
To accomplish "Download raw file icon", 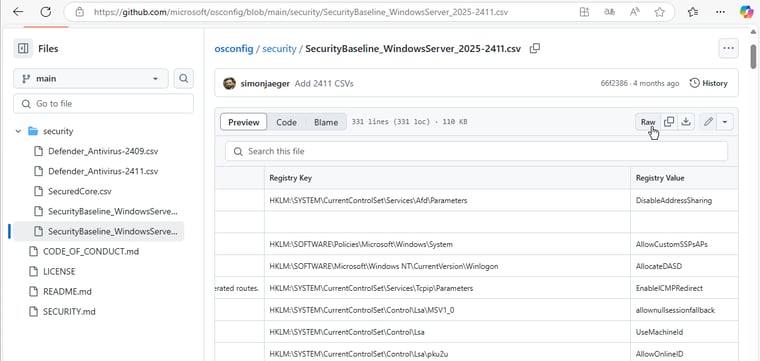I will pos(686,122).
